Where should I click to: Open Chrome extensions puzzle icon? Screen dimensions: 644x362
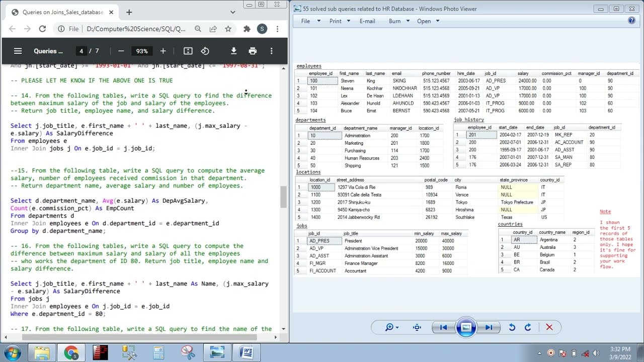[x=247, y=29]
